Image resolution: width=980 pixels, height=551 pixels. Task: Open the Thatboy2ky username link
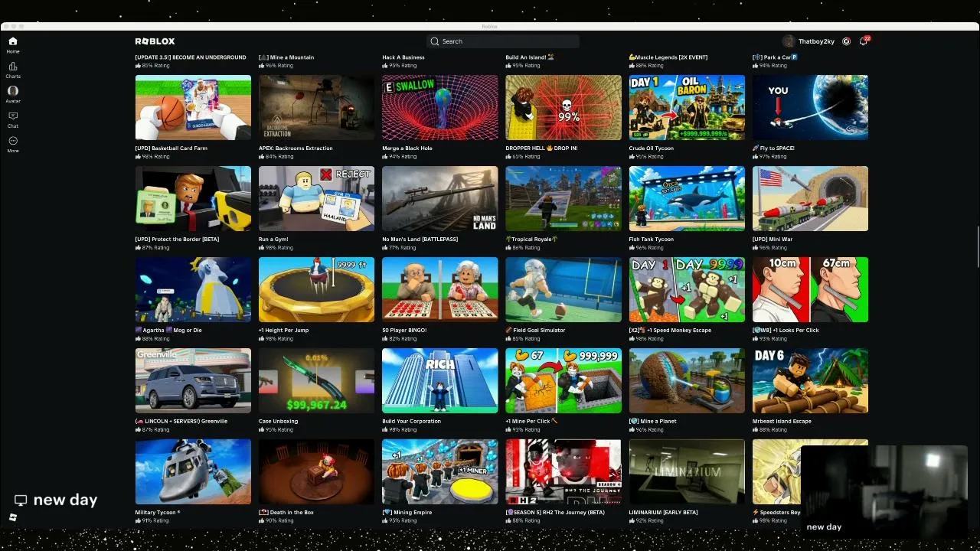[x=816, y=41]
